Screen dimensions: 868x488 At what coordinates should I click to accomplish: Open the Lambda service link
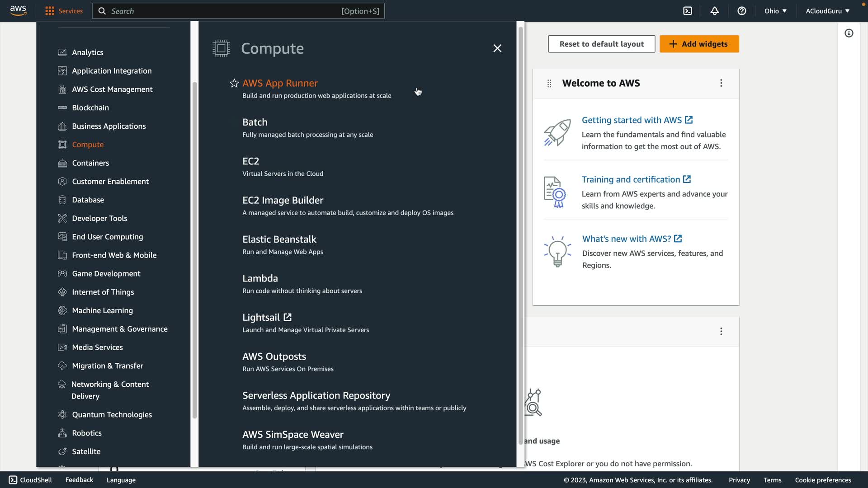click(260, 278)
